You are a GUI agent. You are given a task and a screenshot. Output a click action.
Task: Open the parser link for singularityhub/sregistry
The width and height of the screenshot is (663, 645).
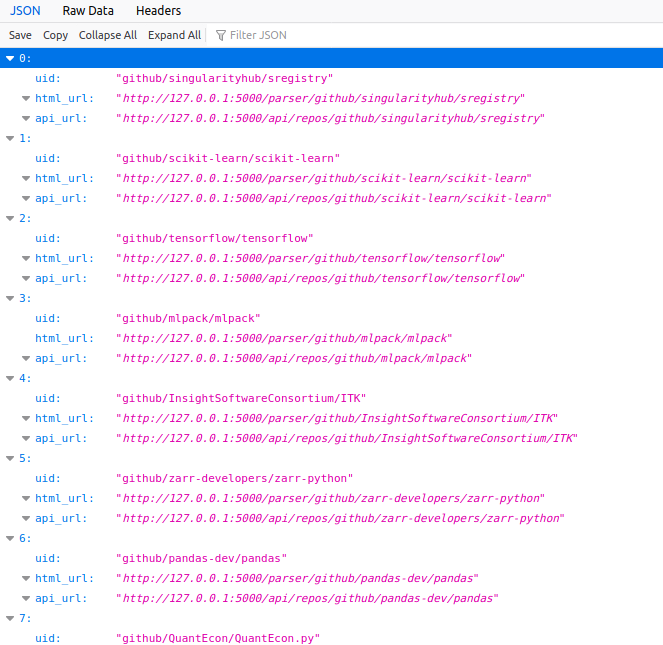321,98
